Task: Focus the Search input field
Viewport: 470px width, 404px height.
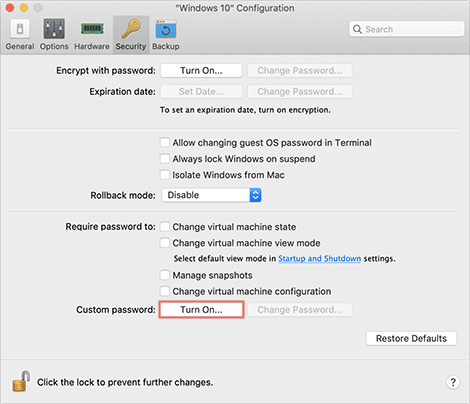Action: click(x=407, y=29)
